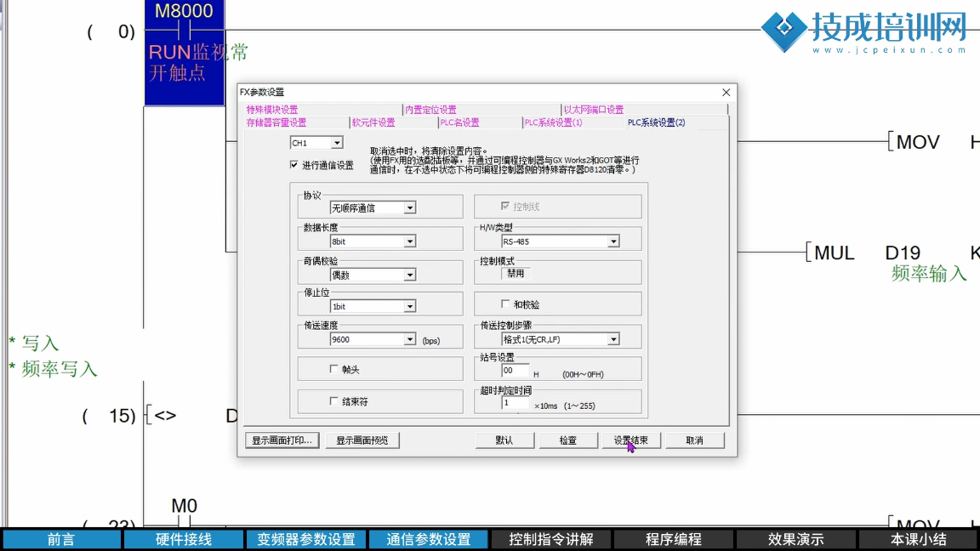This screenshot has height=551, width=980.
Task: Select the D19 operand in ladder
Action: [x=903, y=253]
